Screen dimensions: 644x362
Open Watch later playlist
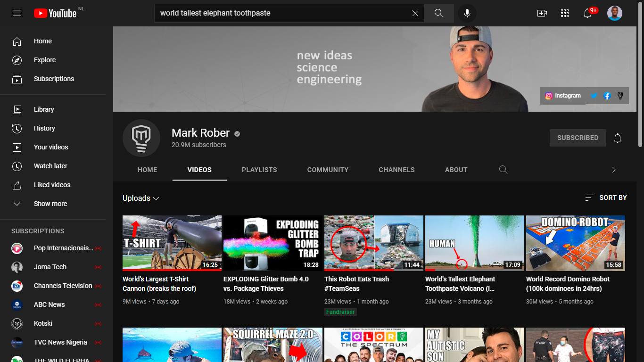(x=53, y=166)
